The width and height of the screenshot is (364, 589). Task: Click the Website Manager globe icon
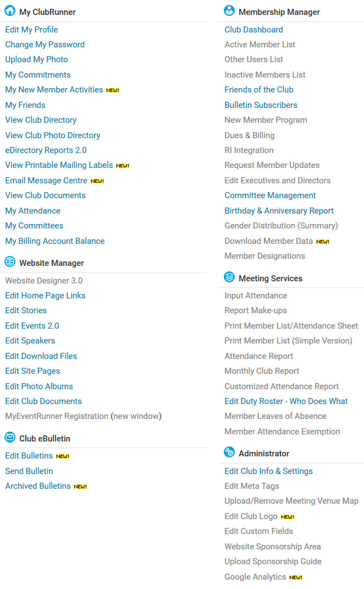pos(10,262)
